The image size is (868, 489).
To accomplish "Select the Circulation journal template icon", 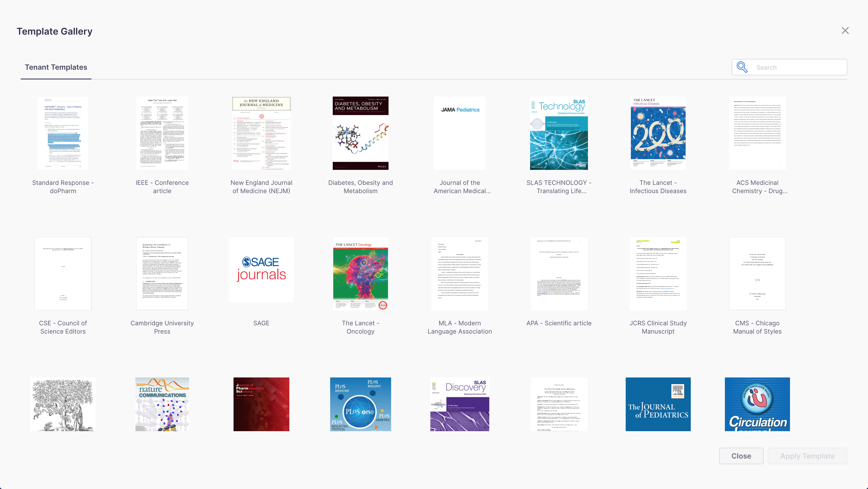I will (757, 404).
